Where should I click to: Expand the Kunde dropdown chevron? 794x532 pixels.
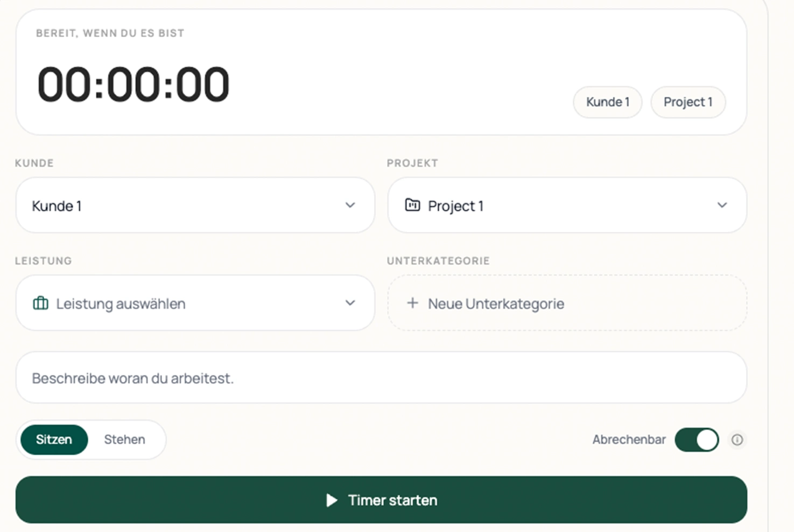[x=350, y=205]
